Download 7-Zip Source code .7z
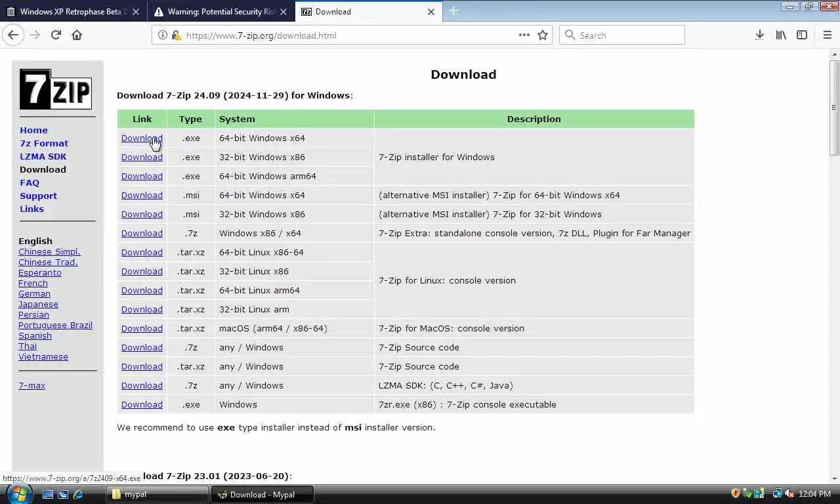This screenshot has width=840, height=504. point(142,347)
